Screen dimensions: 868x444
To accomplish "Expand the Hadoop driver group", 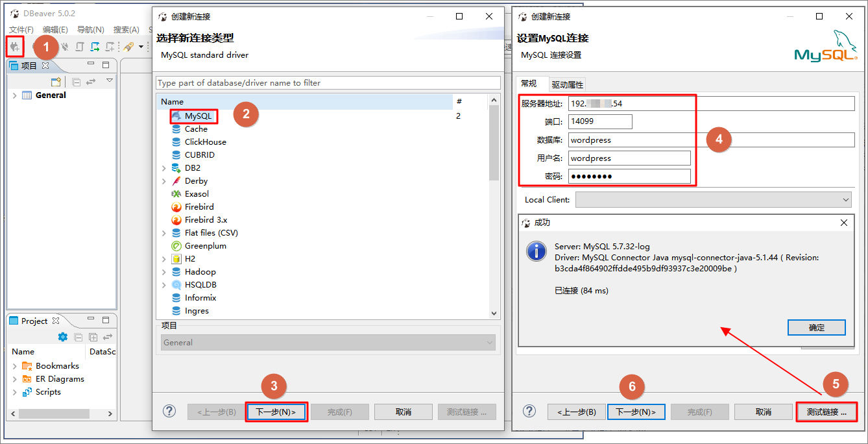I will tap(164, 272).
